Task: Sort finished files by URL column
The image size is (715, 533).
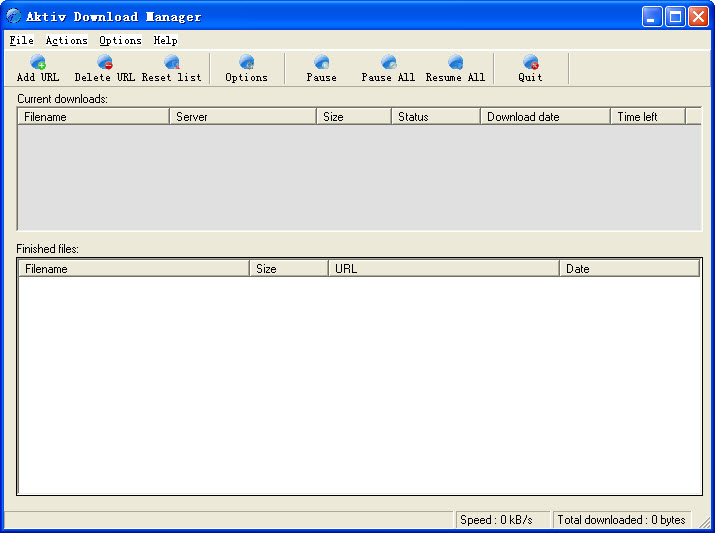Action: tap(443, 269)
